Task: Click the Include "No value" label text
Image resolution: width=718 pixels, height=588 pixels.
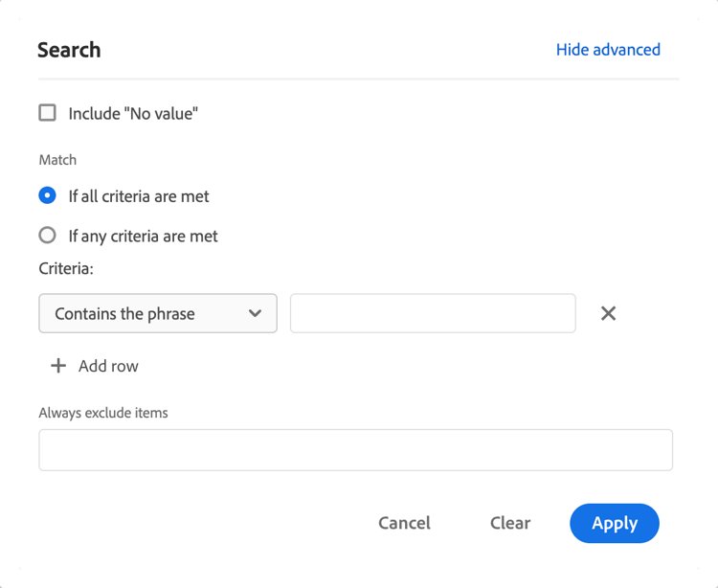Action: [133, 114]
